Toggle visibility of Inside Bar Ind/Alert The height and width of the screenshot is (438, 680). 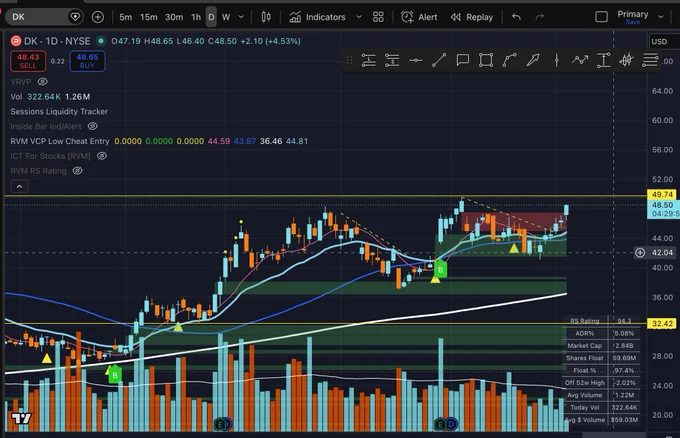pos(93,126)
